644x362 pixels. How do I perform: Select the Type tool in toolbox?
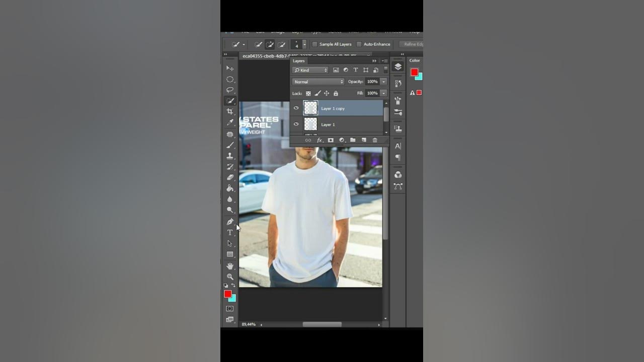230,233
